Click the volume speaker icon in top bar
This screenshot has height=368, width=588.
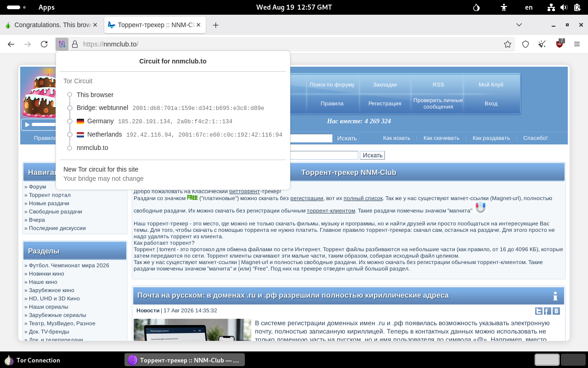point(564,7)
